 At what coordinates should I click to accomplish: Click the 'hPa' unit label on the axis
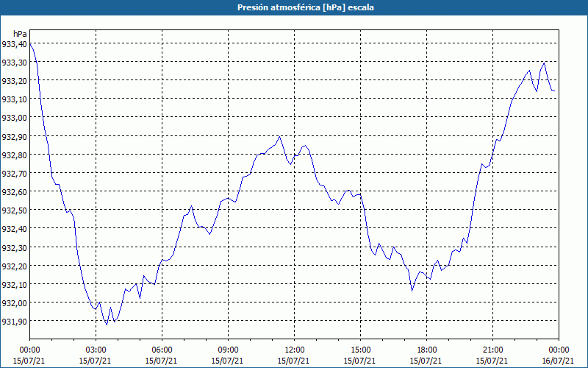pyautogui.click(x=20, y=34)
